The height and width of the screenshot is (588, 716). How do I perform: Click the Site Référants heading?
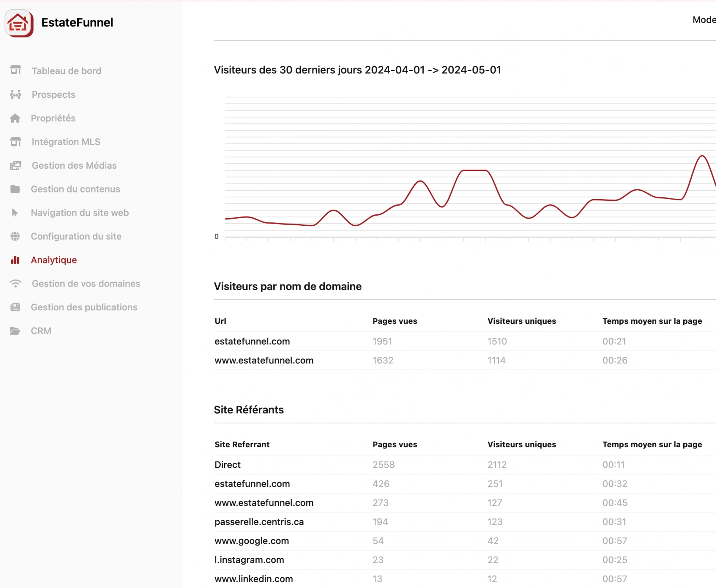tap(249, 410)
